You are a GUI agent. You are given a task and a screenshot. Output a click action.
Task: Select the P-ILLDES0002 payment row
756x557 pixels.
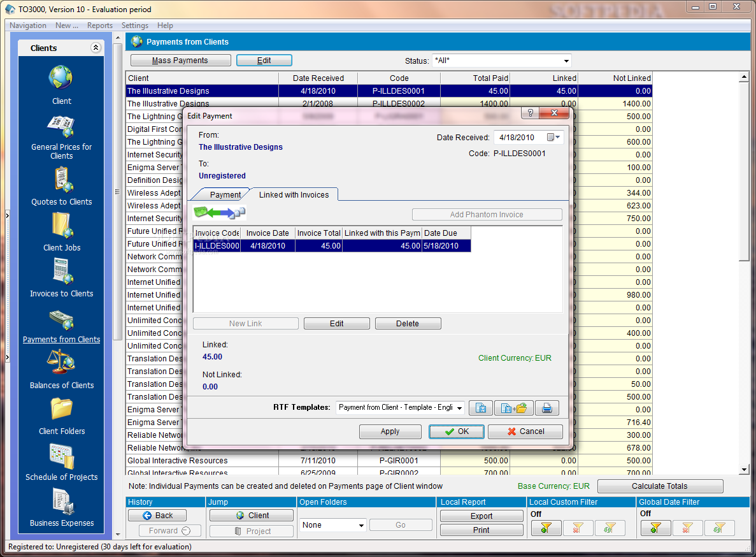coord(389,102)
